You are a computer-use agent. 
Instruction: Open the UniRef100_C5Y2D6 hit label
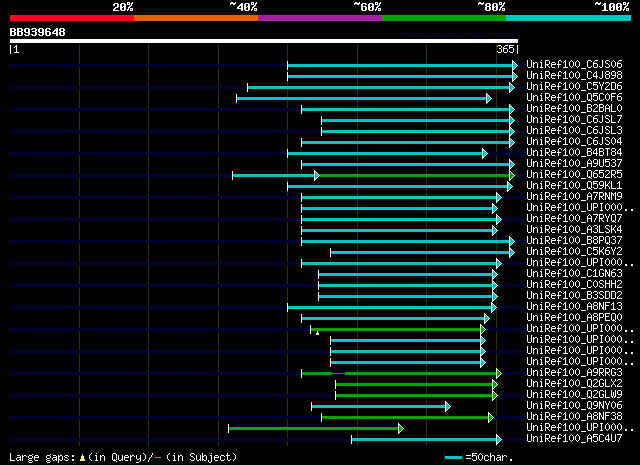click(x=574, y=87)
